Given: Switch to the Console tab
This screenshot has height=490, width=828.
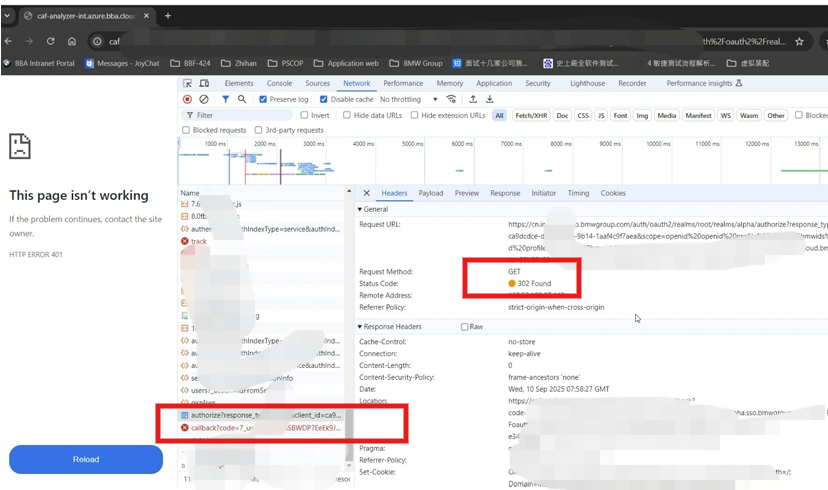Looking at the screenshot, I should [279, 84].
